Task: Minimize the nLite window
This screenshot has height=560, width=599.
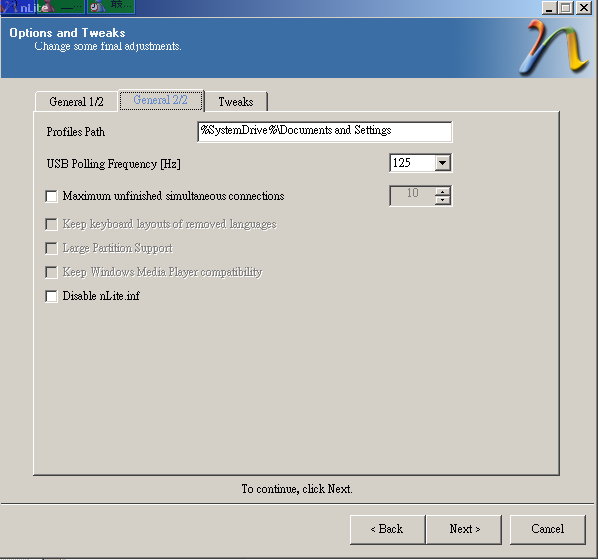Action: pyautogui.click(x=549, y=8)
